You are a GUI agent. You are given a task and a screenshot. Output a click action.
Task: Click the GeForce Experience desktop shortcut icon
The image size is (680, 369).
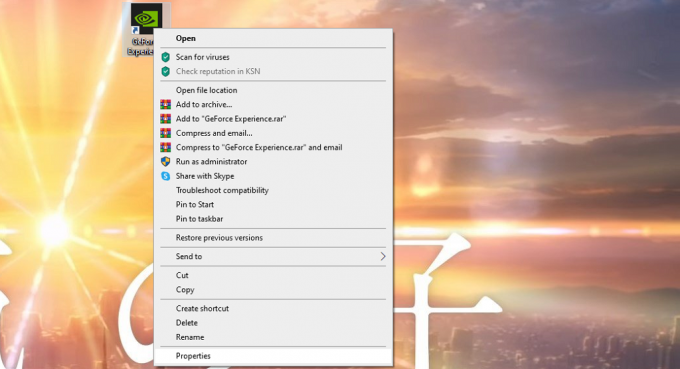click(147, 19)
